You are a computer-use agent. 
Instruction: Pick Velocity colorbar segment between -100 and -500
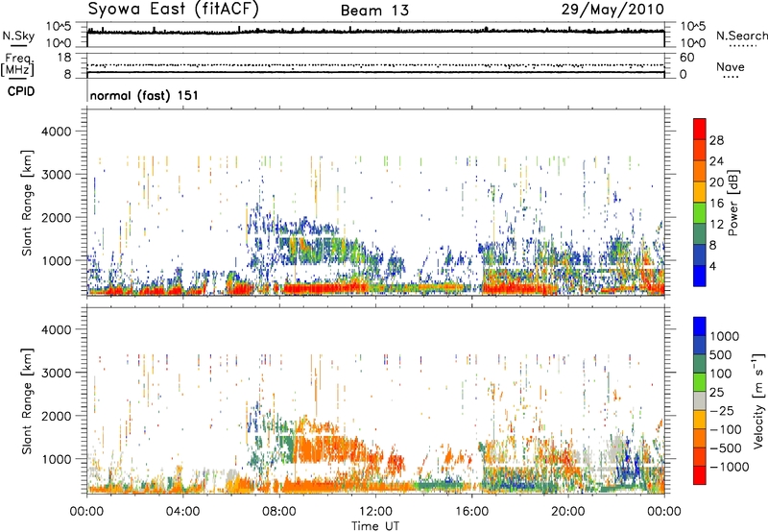pyautogui.click(x=700, y=438)
